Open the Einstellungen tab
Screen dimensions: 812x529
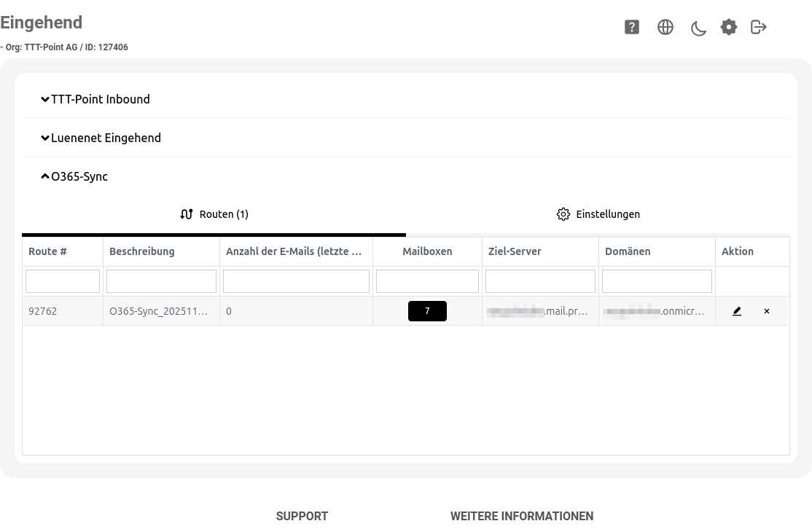(x=598, y=214)
